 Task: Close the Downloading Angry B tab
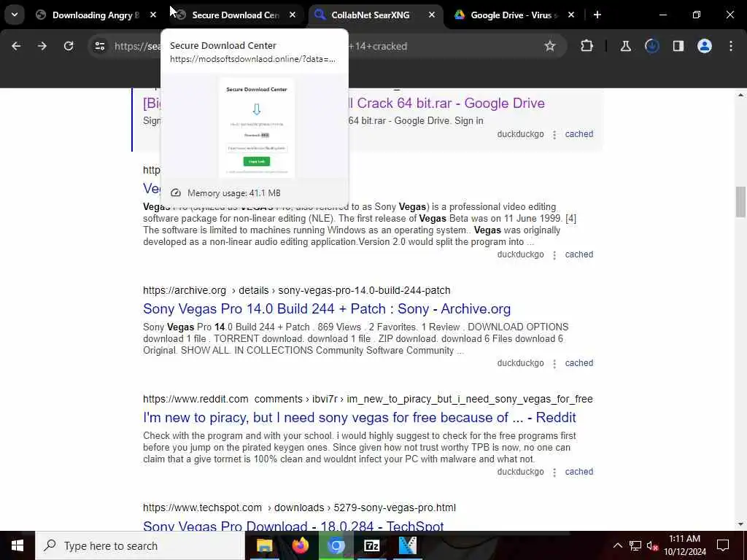coord(153,15)
